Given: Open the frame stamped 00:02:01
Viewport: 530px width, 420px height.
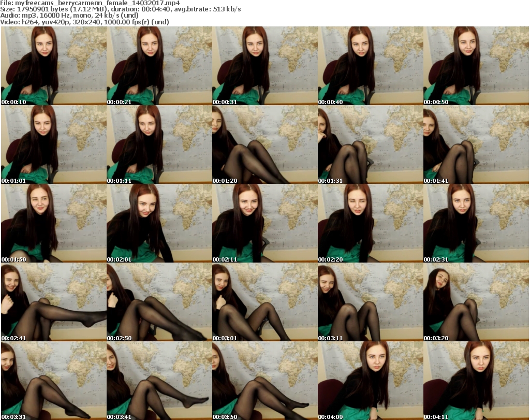Looking at the screenshot, I should click(x=159, y=223).
